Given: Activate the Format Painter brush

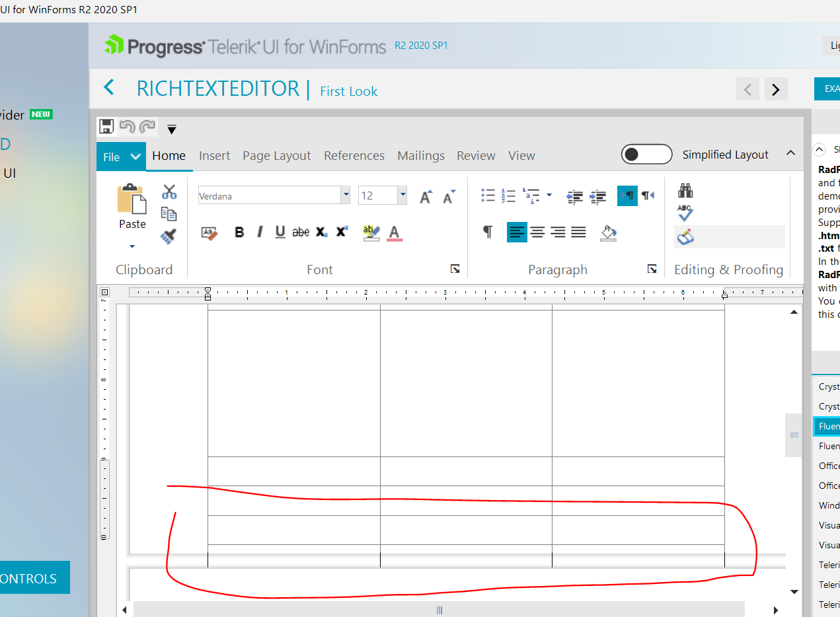Looking at the screenshot, I should (x=169, y=236).
